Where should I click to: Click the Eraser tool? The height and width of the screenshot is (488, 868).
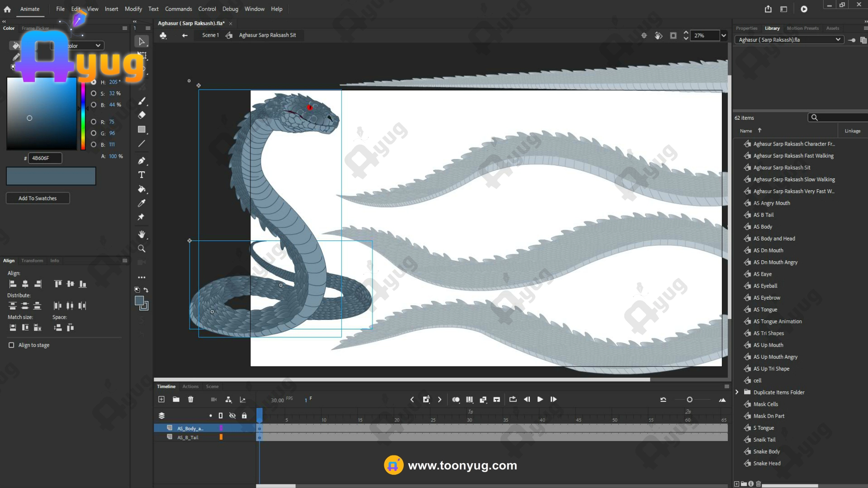[142, 115]
